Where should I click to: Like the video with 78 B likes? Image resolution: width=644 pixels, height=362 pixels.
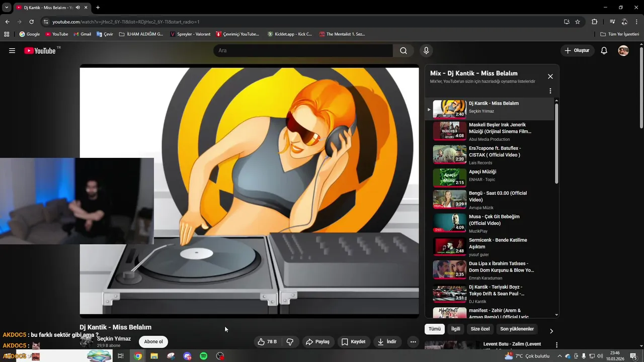pos(267,342)
